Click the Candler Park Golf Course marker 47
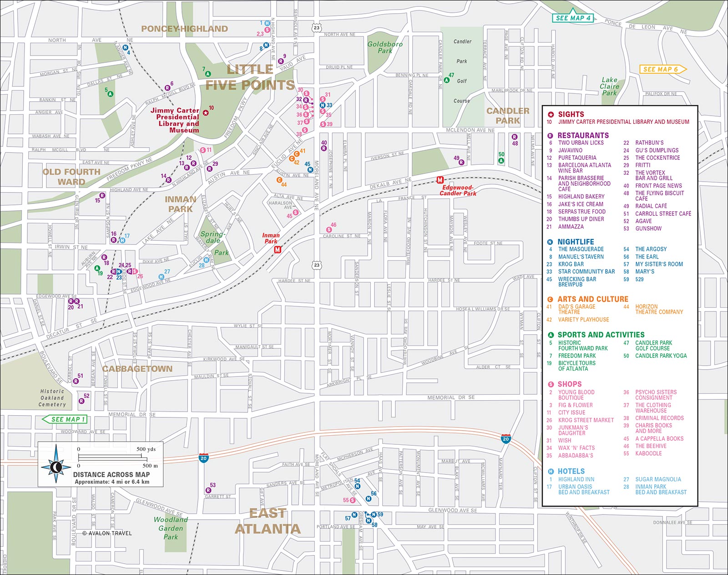Screen dimensions: 728x575 point(447,80)
